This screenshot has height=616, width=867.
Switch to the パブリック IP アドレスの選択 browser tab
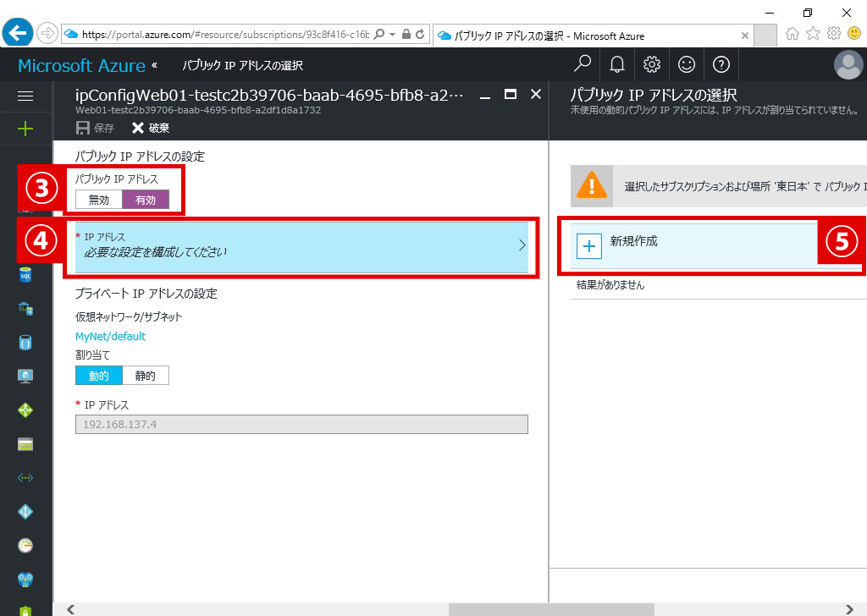[x=593, y=36]
